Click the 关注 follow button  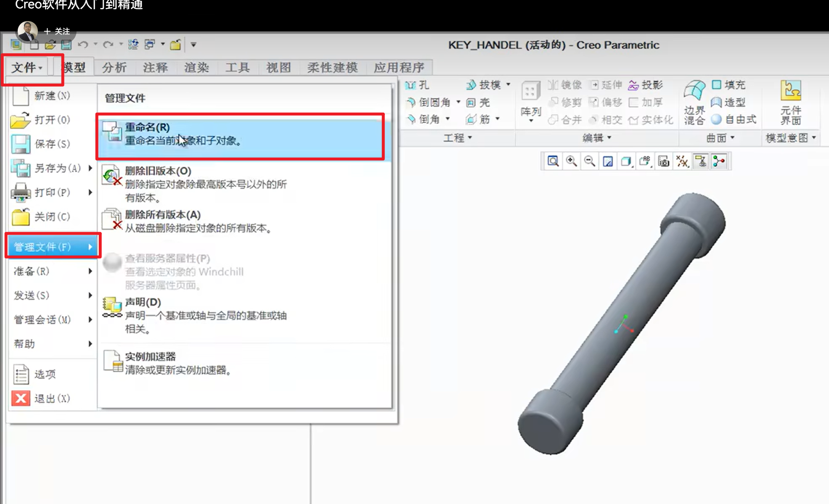57,31
